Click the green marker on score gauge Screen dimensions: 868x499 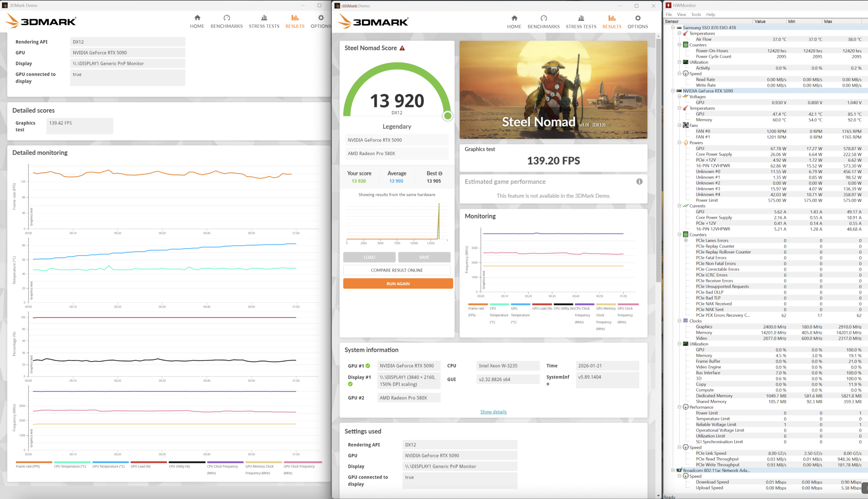[x=448, y=116]
